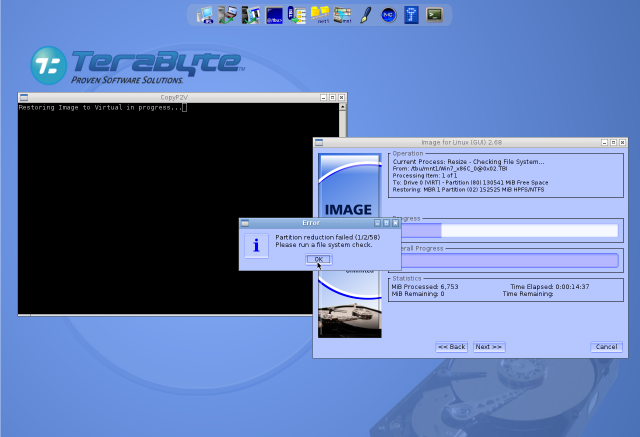Click the 'Time Remaining:' label
Image resolution: width=640 pixels, height=437 pixels.
pos(528,294)
